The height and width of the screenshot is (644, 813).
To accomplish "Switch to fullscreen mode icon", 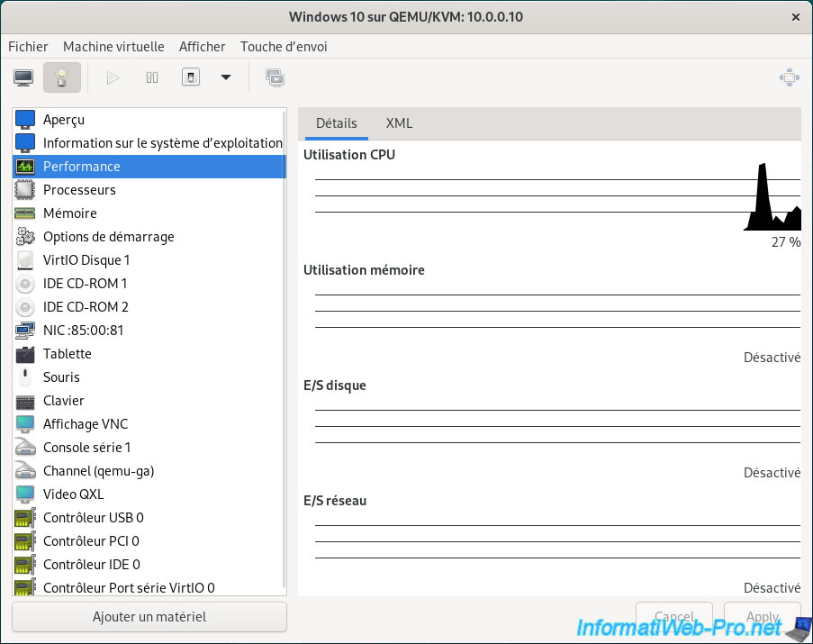I will click(x=790, y=77).
